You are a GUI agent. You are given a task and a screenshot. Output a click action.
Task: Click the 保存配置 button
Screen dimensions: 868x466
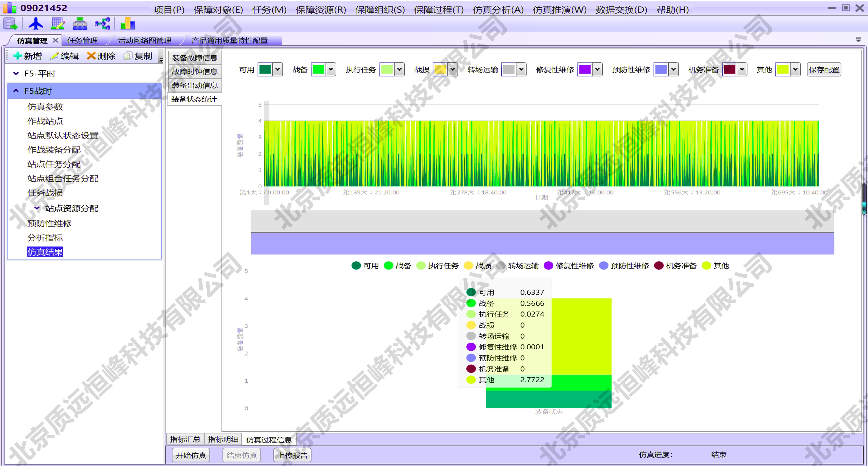tap(824, 70)
